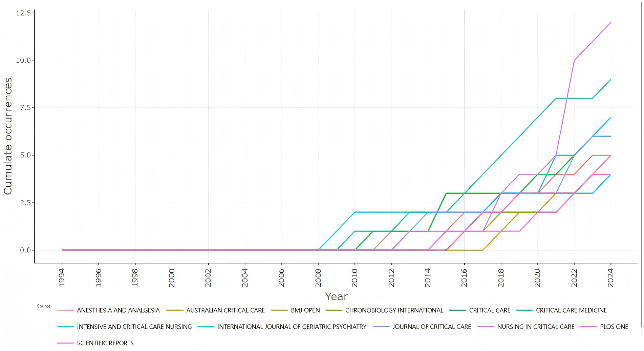Viewport: 644px width, 351px height.
Task: Select the INTENSIVE AND CRITICAL CARE NURSING legend entry
Action: click(x=124, y=327)
